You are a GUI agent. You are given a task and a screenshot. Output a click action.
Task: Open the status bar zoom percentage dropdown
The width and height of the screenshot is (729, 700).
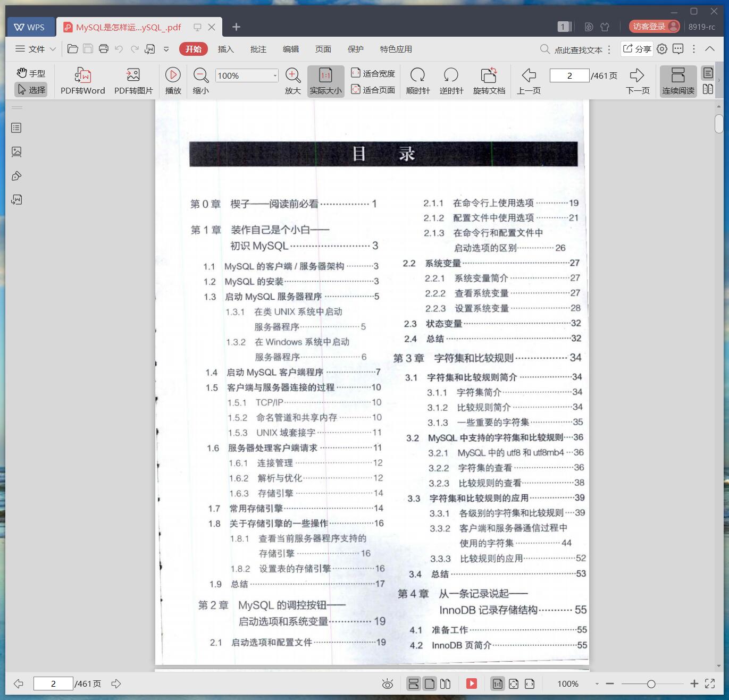[x=597, y=684]
